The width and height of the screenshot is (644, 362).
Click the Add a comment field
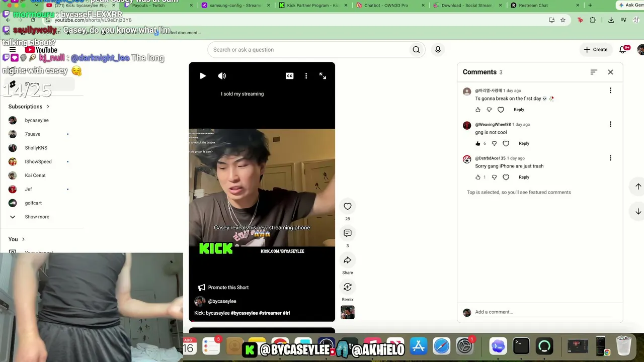(x=543, y=312)
